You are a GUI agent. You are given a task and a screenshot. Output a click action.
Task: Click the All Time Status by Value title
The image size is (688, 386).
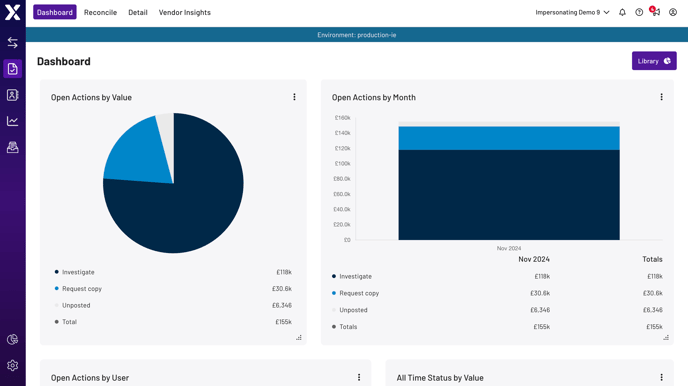[x=440, y=378]
